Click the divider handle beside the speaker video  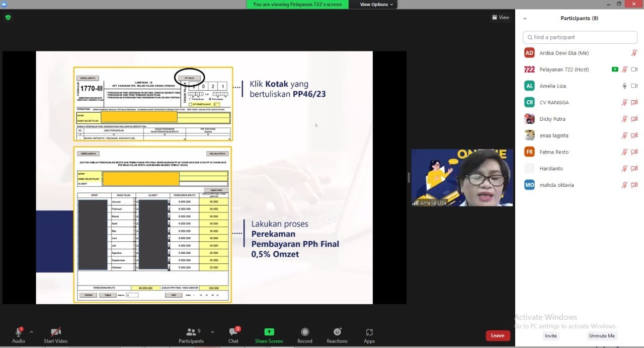pyautogui.click(x=409, y=177)
